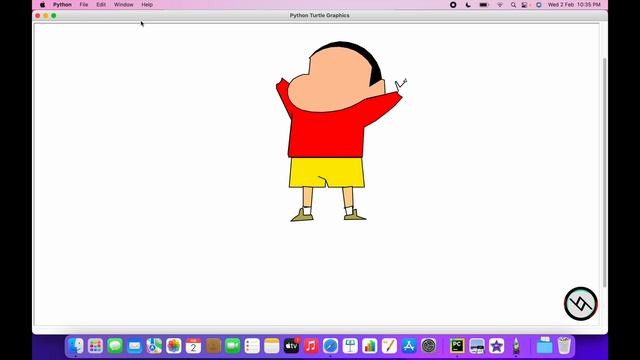The image size is (640, 360).
Task: Click the battery status icon
Action: click(x=484, y=5)
